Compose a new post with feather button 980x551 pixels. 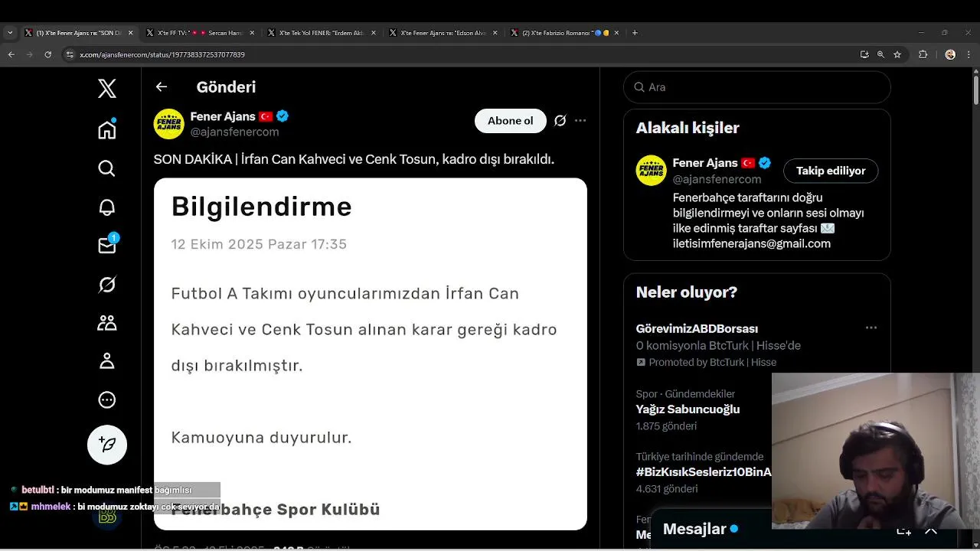[107, 445]
